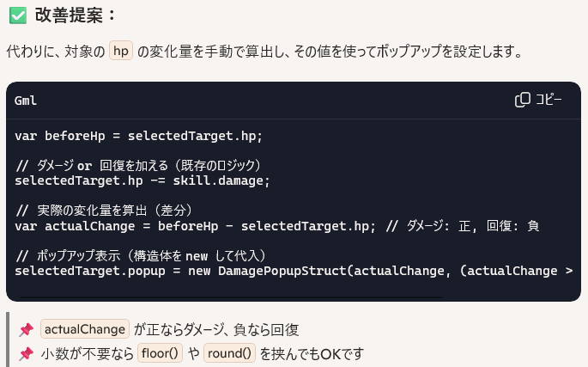Click the var actualChange declaration line

point(276,226)
